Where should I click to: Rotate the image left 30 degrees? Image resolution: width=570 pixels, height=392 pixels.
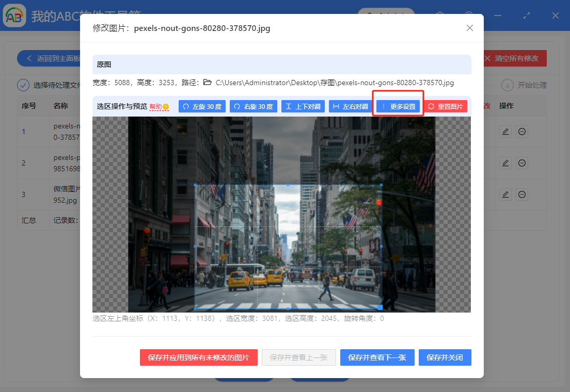click(x=202, y=106)
